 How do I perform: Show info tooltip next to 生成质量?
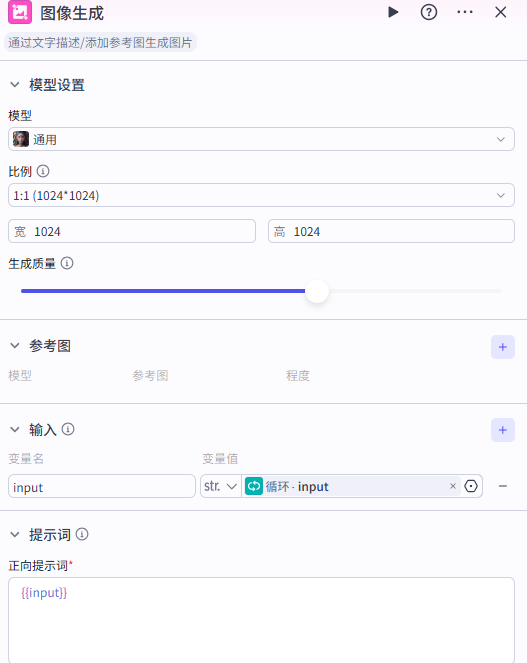[x=67, y=263]
